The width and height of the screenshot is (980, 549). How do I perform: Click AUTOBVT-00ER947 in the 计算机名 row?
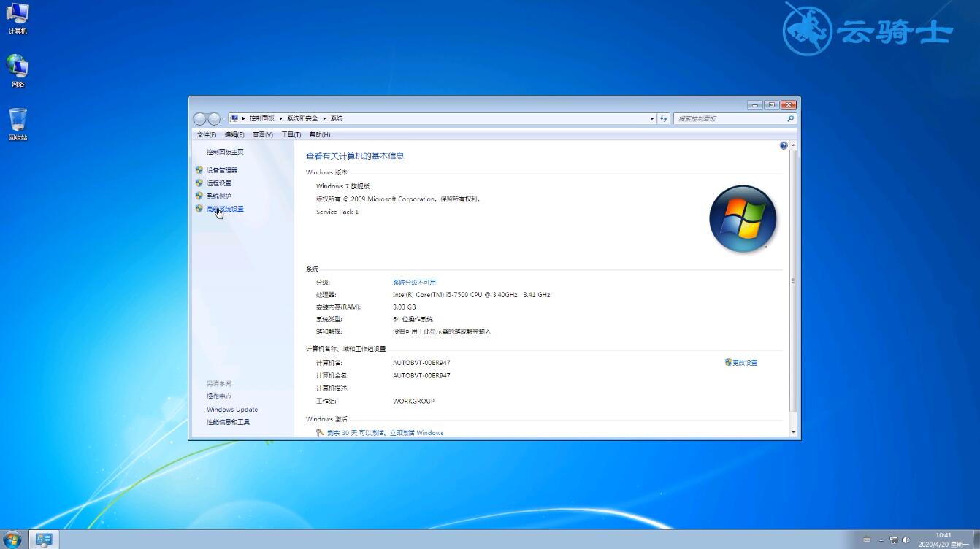pyautogui.click(x=421, y=363)
